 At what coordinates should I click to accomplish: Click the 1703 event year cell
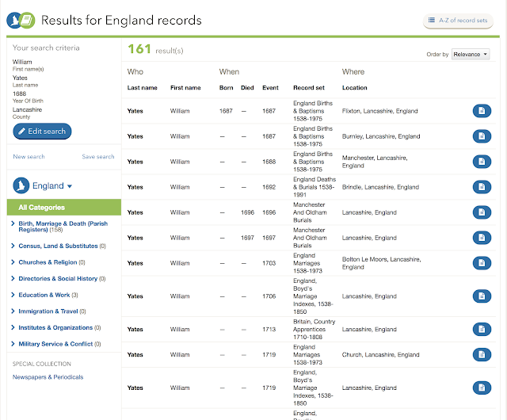[269, 263]
